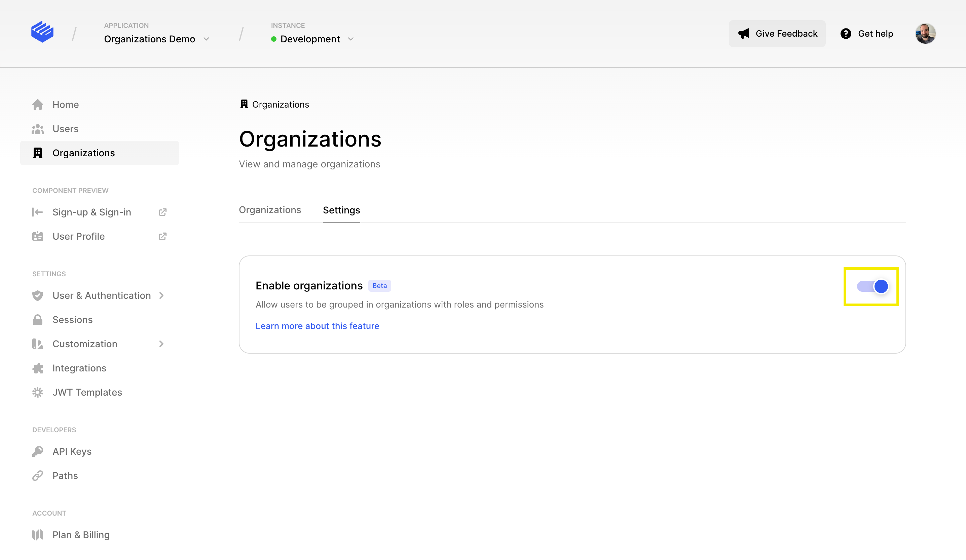The image size is (966, 560).
Task: Click the Give Feedback button
Action: [777, 34]
